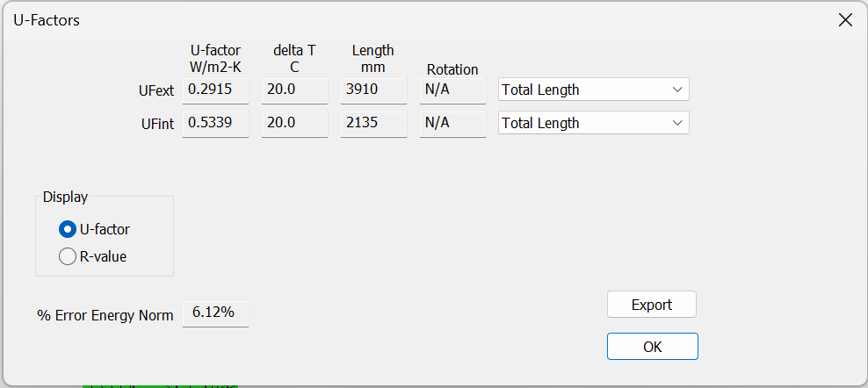Click the chevron arrow on UFint combo box
This screenshot has width=868, height=388.
pyautogui.click(x=677, y=123)
